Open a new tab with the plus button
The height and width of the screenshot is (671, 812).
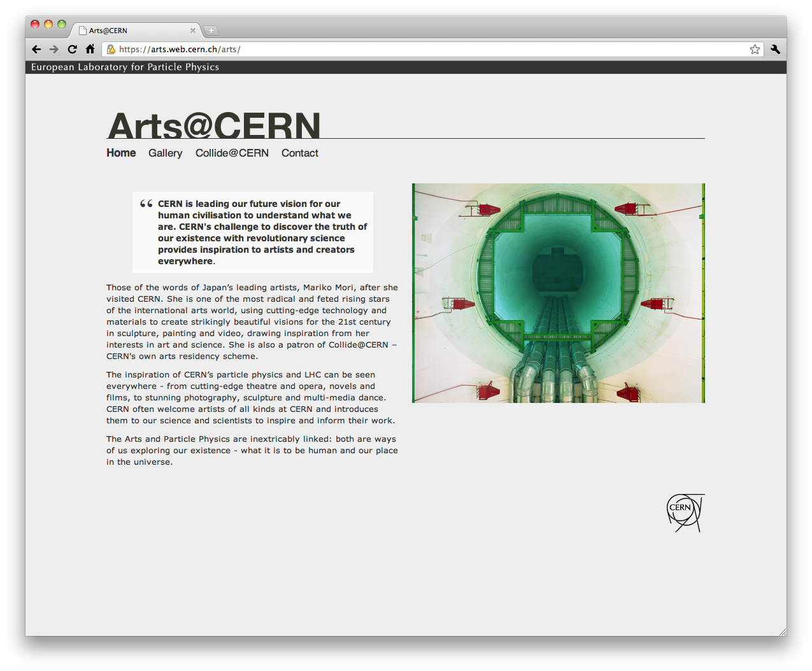click(211, 30)
